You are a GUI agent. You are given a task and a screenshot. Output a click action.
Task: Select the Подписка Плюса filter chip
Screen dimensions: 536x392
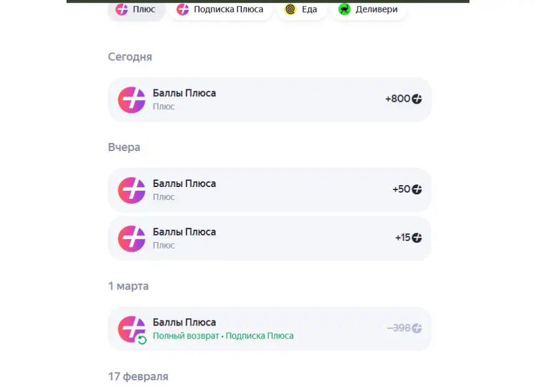221,9
